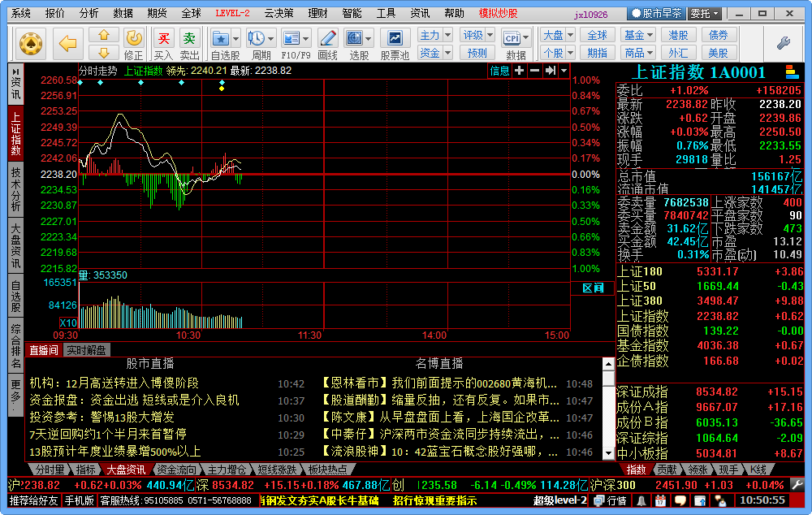Open the 基金 dropdown

639,35
